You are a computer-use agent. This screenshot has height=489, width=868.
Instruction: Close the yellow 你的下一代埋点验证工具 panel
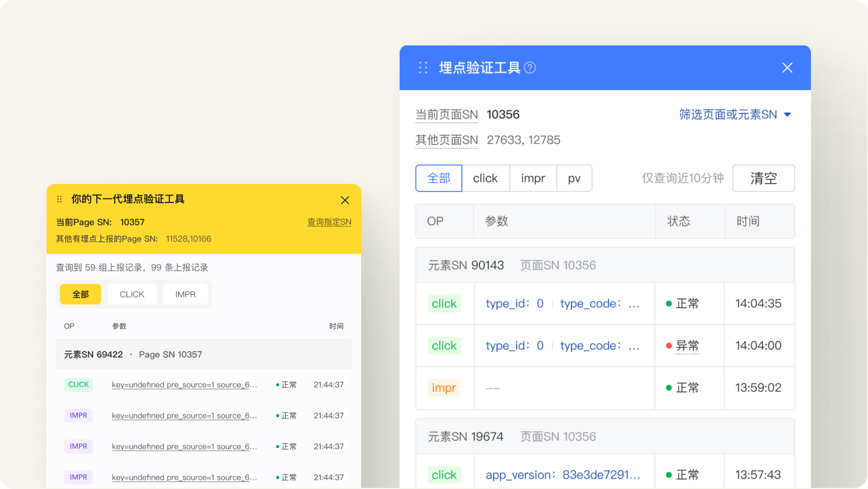click(x=345, y=200)
